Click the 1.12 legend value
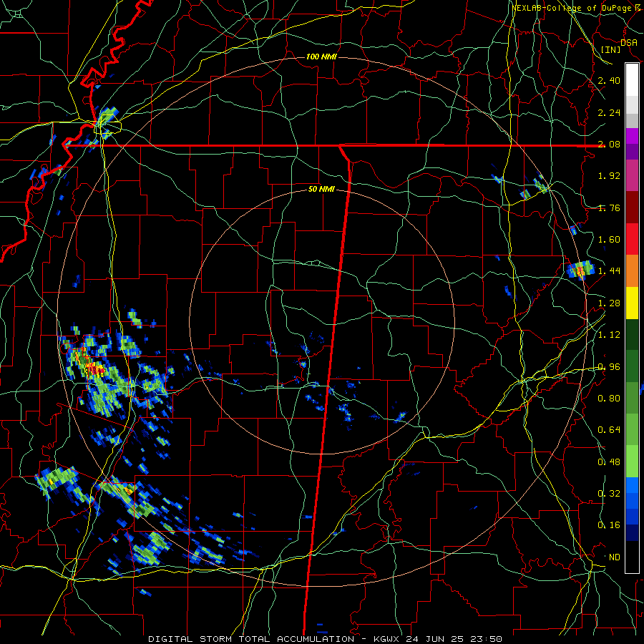Screen dimensions: 644x644 [609, 335]
